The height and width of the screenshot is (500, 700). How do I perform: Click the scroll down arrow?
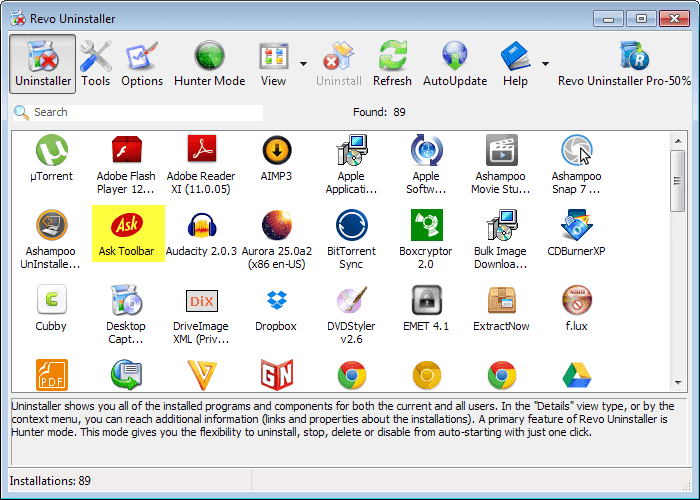[678, 383]
